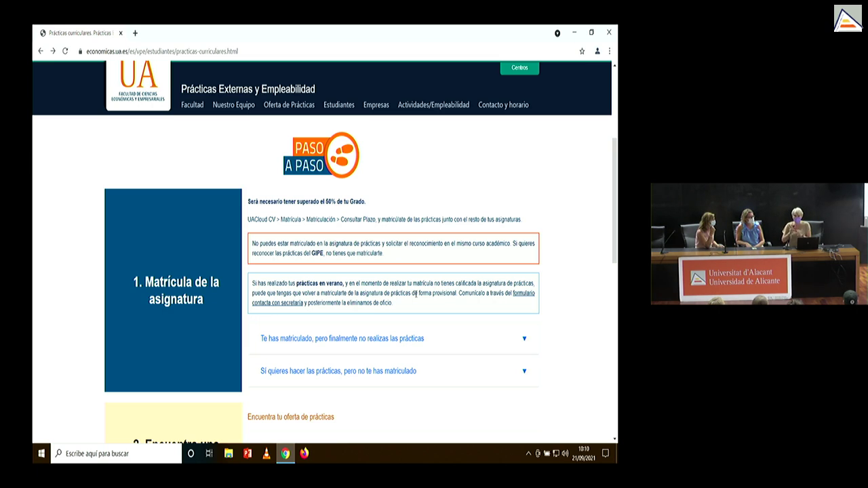Open the 'Oferta de Prácticas' menu
Viewport: 868px width, 488px height.
click(x=289, y=105)
